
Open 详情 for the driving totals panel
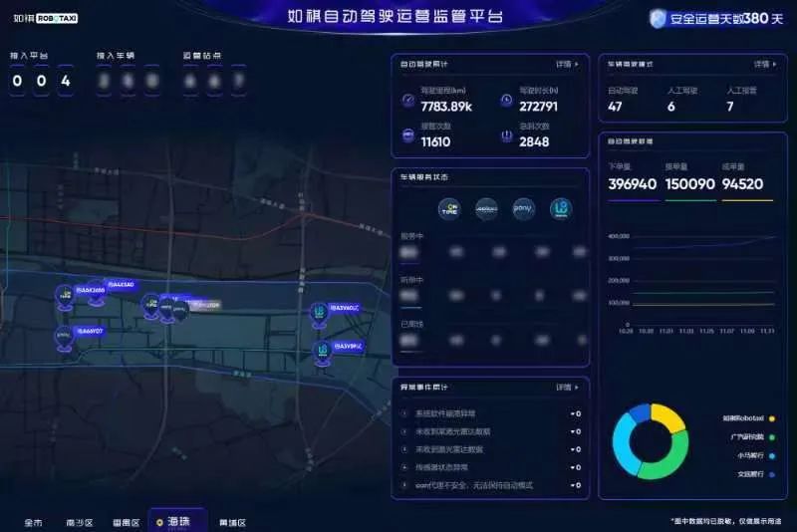pyautogui.click(x=567, y=64)
